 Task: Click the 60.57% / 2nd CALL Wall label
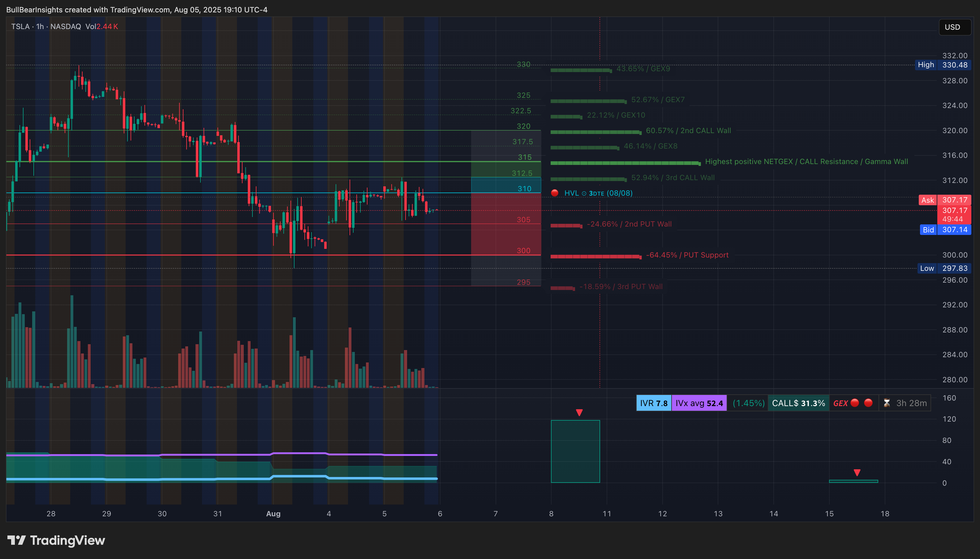[688, 131]
